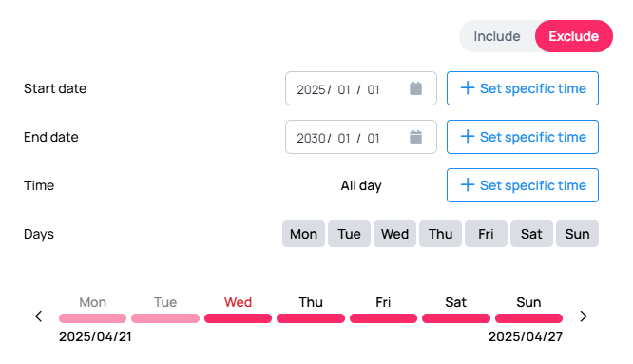Switch to Include mode
Viewport: 633px width, 364px height.
coord(496,36)
